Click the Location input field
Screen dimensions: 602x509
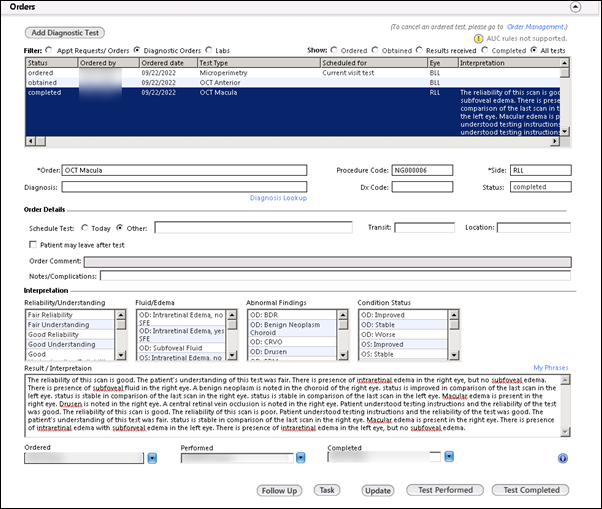pyautogui.click(x=534, y=227)
